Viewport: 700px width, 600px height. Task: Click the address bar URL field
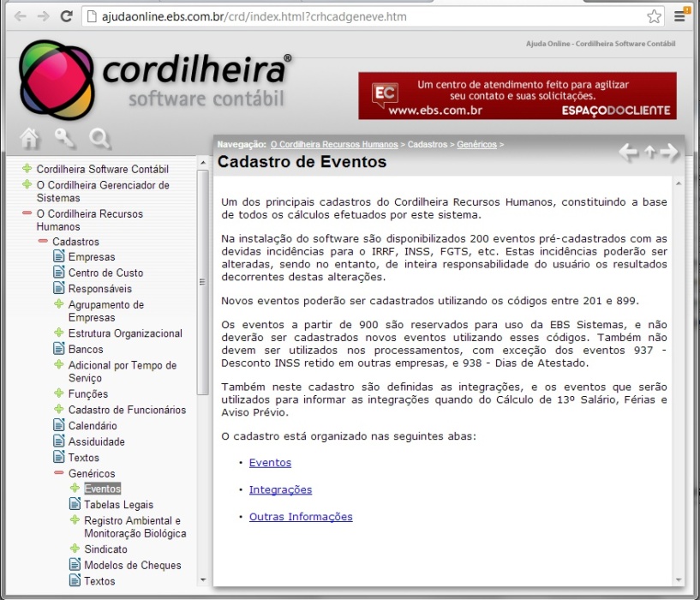[x=373, y=17]
